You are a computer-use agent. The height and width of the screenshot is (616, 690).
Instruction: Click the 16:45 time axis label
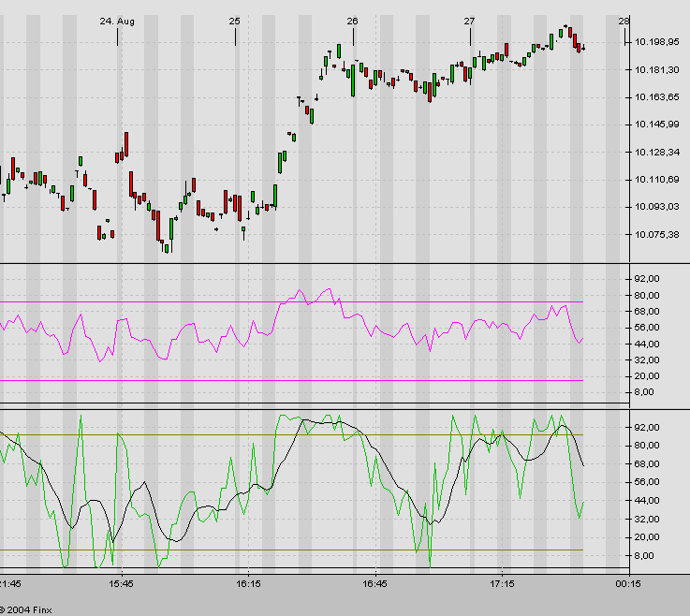375,583
